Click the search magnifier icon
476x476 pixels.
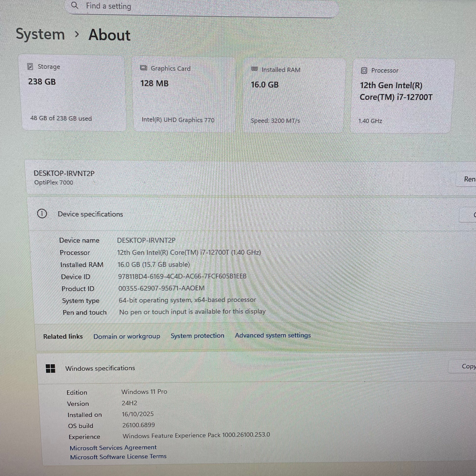click(x=74, y=5)
